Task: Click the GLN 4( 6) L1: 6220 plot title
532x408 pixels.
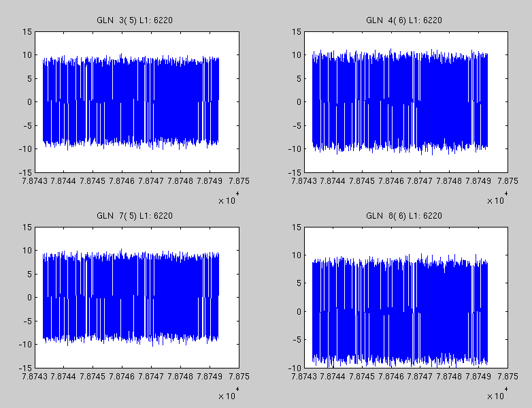Action: coord(404,20)
